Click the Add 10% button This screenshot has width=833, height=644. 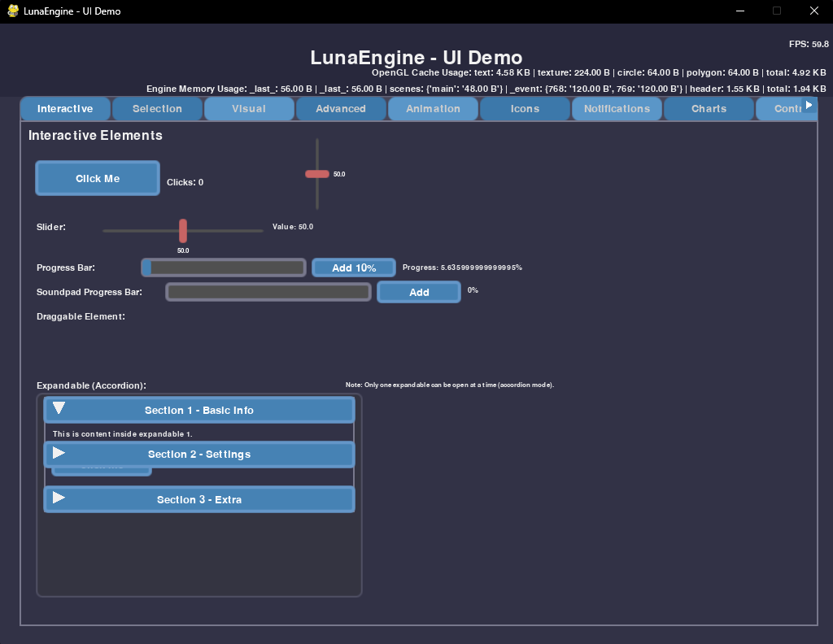coord(354,268)
